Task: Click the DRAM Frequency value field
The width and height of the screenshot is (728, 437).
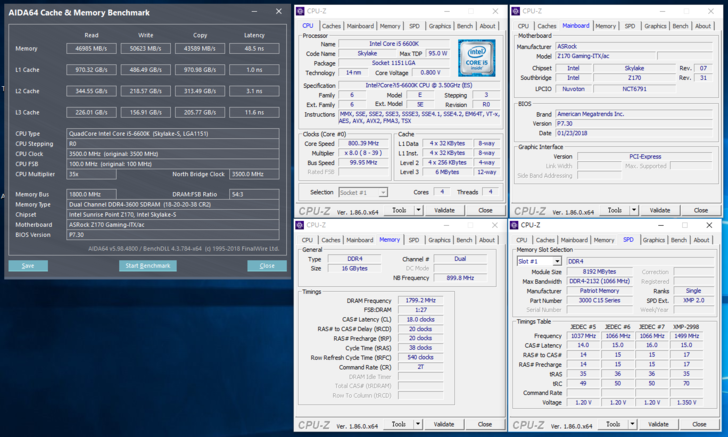Action: point(420,300)
